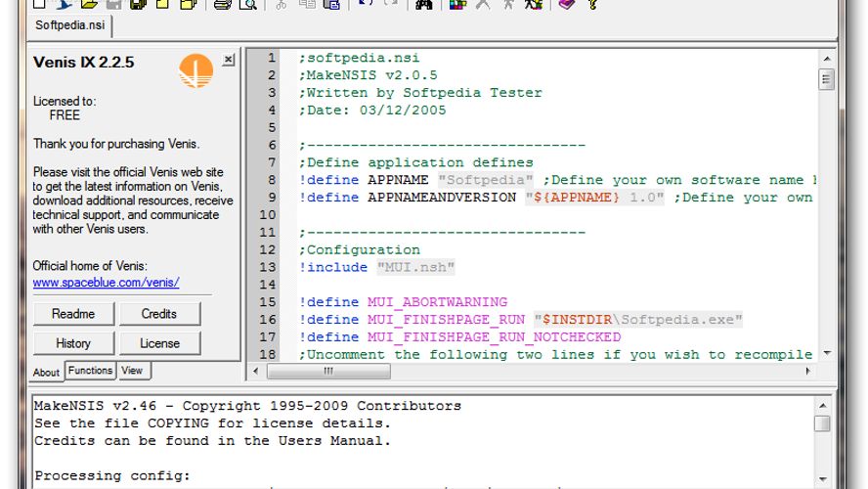View the History button
The image size is (868, 489).
point(73,343)
